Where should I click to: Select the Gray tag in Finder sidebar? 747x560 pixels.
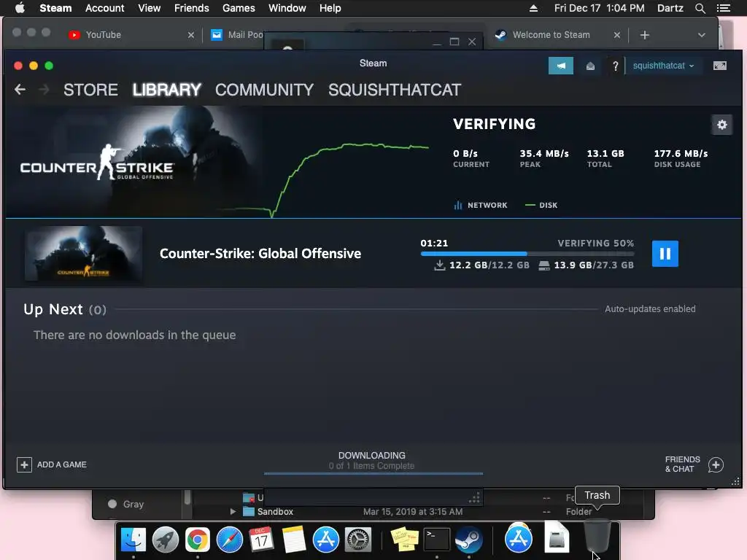coord(126,504)
